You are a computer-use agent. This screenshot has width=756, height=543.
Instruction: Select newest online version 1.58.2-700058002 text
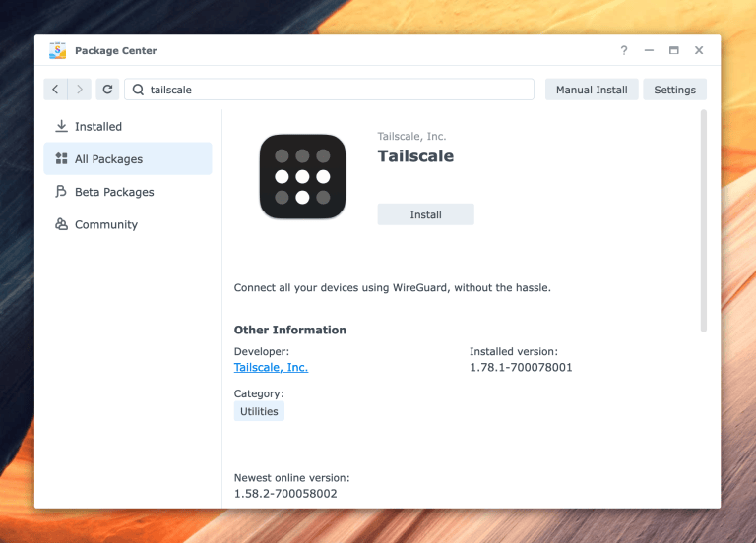pos(285,494)
